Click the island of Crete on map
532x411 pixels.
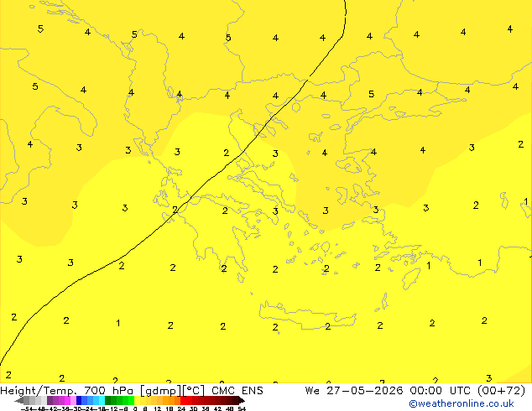pos(307,315)
